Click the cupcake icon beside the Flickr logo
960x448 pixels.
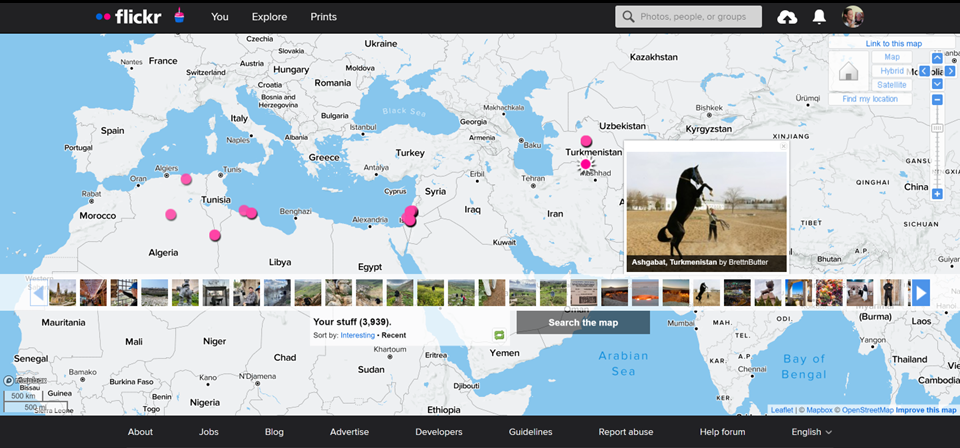pos(178,15)
